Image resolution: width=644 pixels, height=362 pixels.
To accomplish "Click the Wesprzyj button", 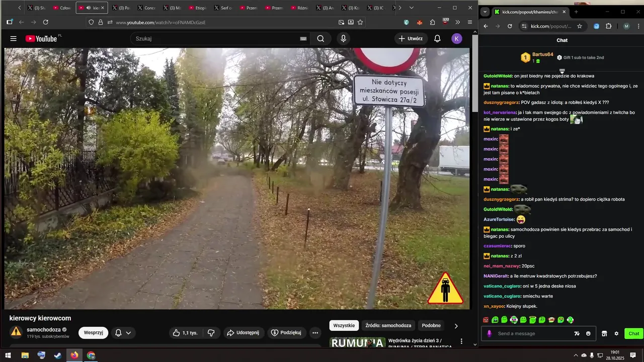I will click(94, 333).
